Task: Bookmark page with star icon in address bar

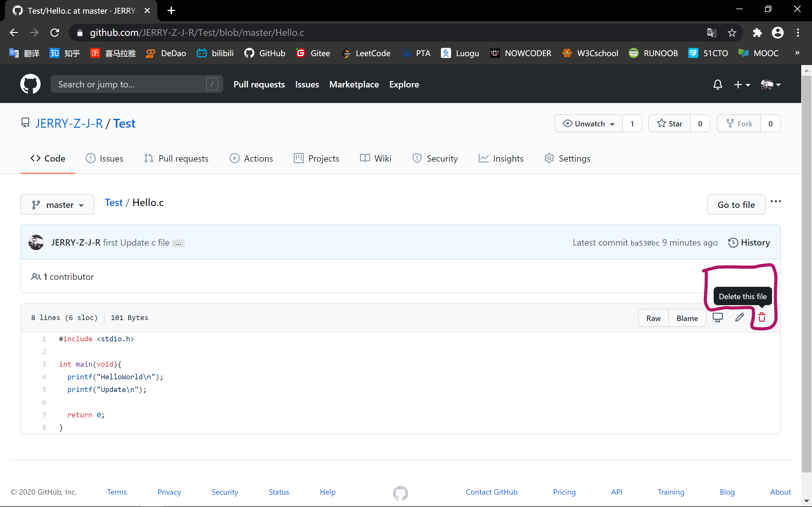Action: click(x=732, y=33)
